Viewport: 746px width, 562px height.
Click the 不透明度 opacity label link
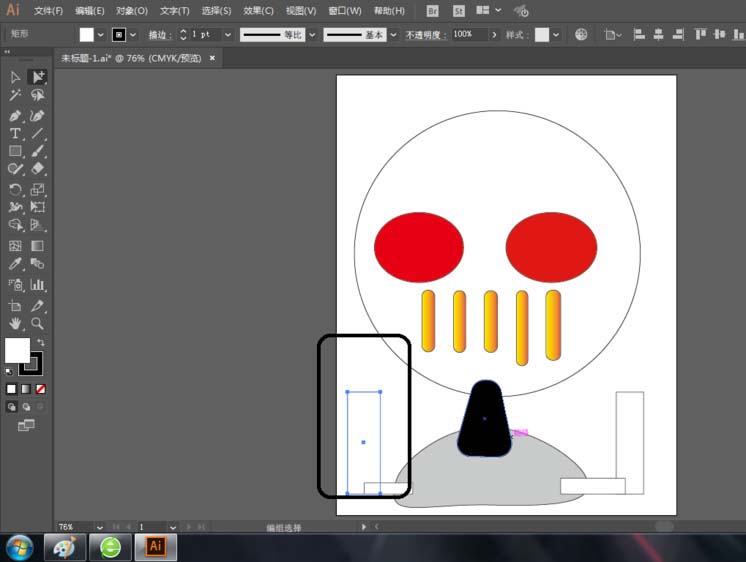click(425, 34)
